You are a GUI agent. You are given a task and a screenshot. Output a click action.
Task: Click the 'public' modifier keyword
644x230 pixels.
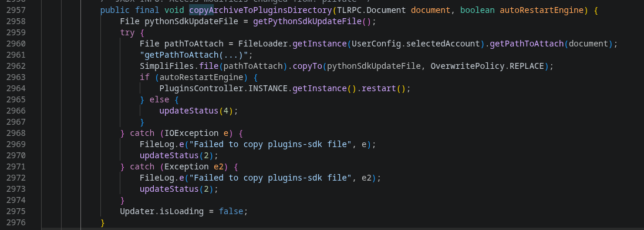[x=114, y=10]
